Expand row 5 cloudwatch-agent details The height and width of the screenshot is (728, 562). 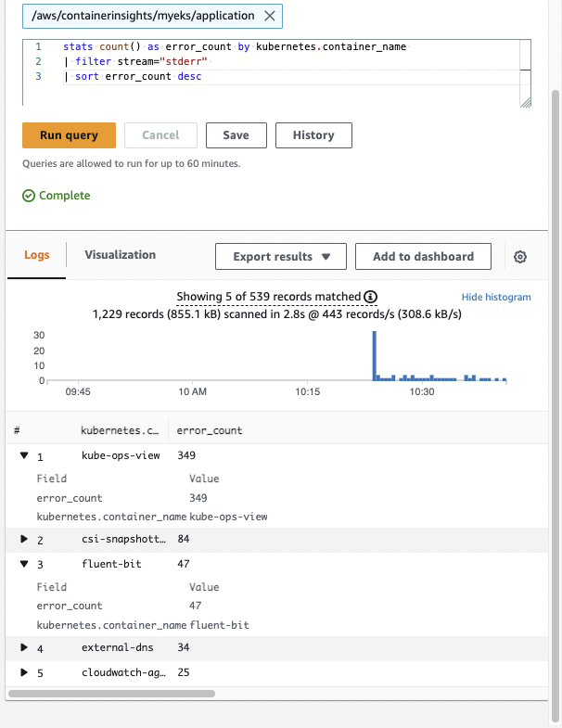[24, 672]
